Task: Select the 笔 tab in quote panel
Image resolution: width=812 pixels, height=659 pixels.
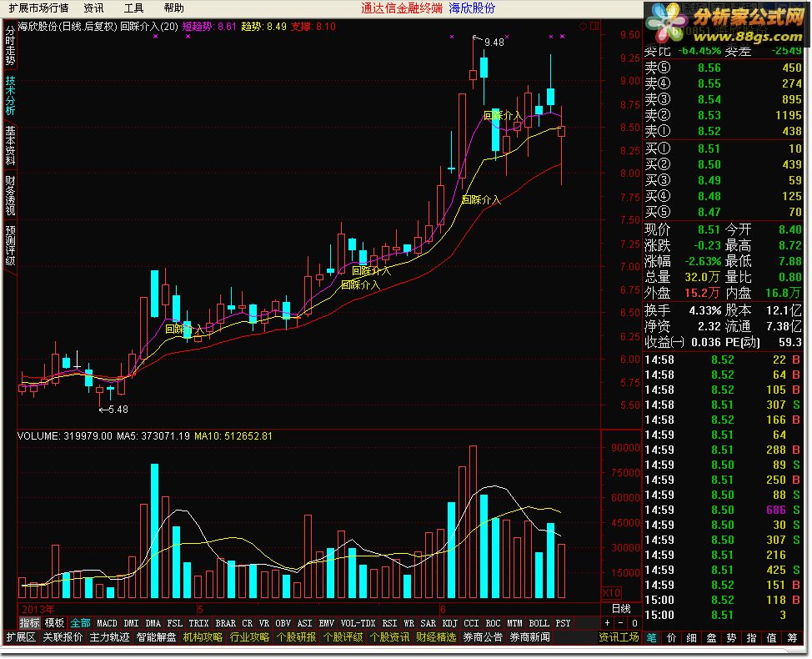Action: 651,638
